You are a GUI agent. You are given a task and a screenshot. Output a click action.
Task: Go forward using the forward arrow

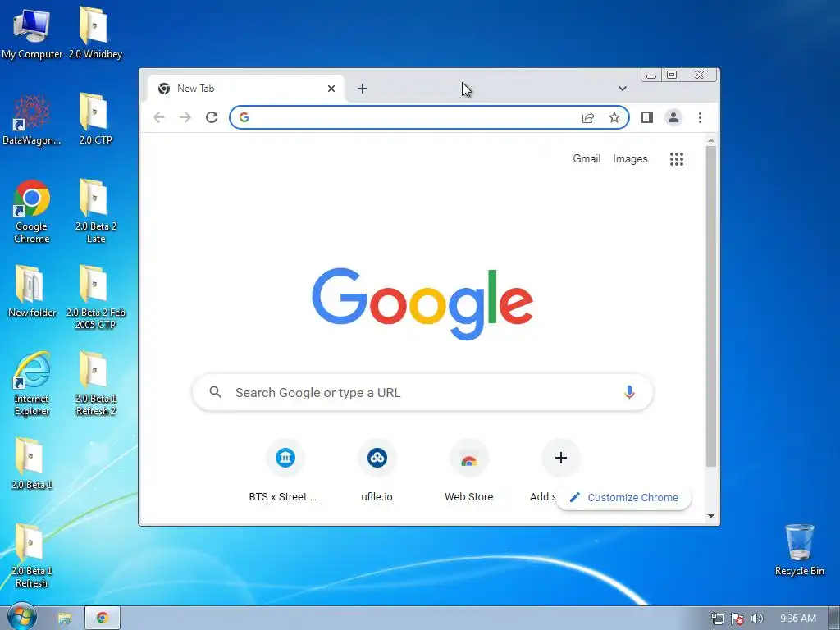click(x=185, y=117)
